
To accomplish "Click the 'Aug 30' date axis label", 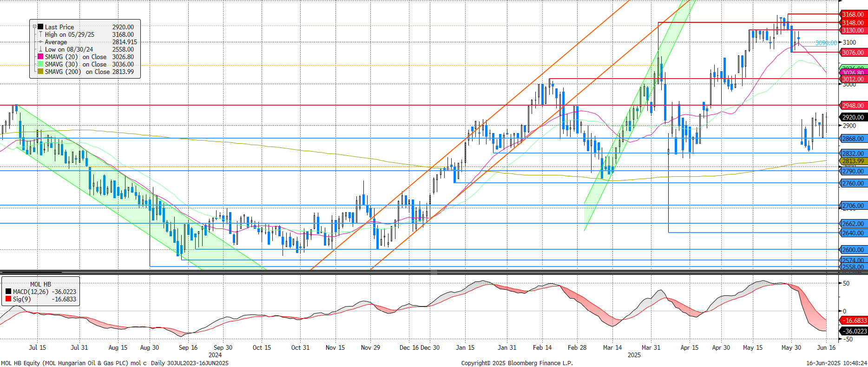I will [150, 347].
